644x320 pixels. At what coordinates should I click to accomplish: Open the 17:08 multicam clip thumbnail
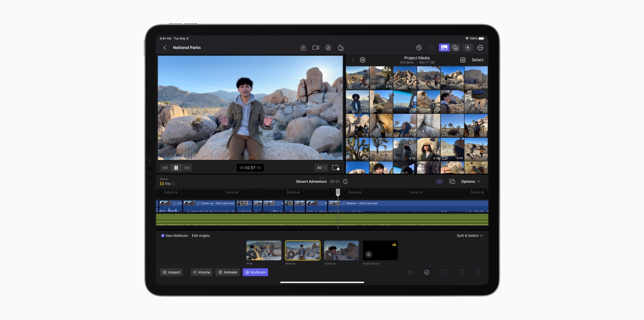click(x=358, y=78)
